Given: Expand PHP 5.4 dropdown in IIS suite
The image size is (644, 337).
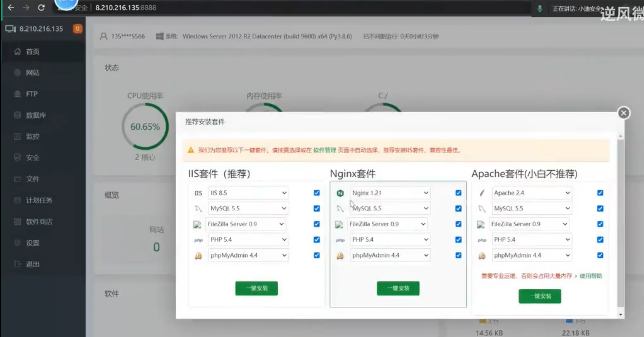Looking at the screenshot, I should coord(248,240).
